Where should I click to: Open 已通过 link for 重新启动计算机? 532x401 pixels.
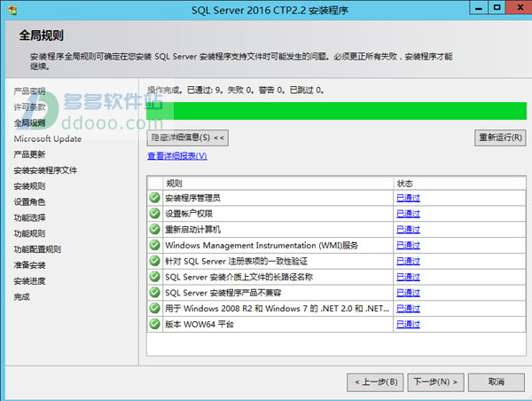tap(408, 229)
